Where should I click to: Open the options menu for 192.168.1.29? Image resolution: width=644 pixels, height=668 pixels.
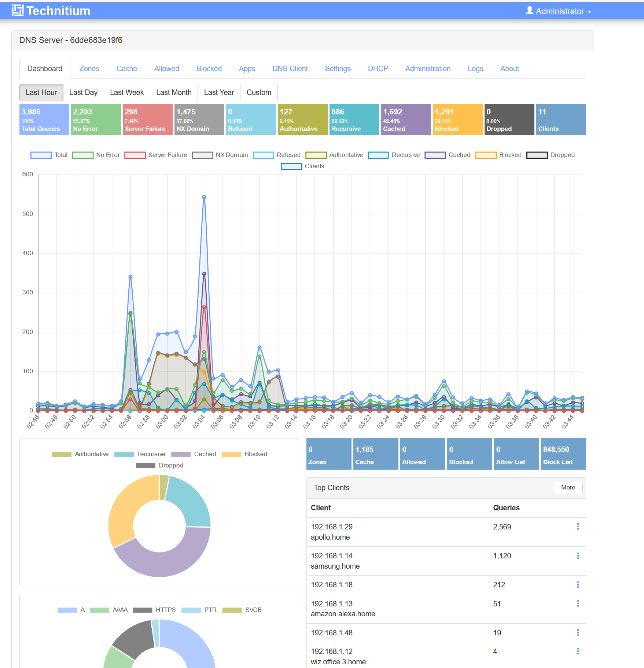(x=578, y=526)
